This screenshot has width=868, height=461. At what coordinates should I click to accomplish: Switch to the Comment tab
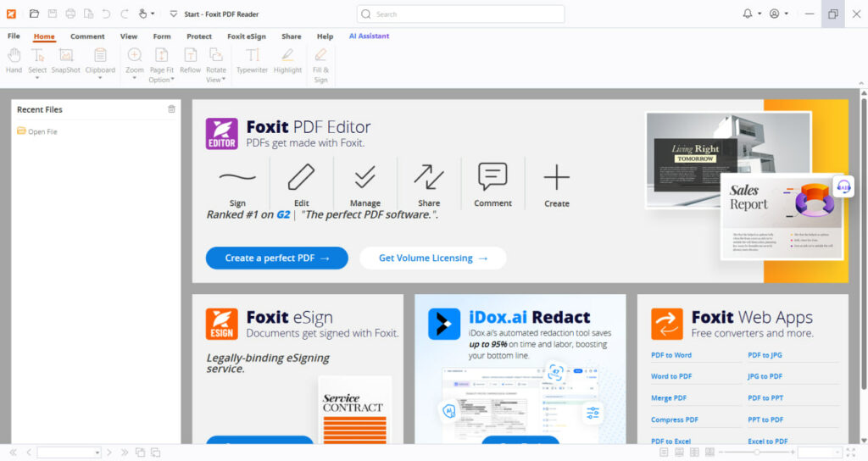[x=87, y=36]
